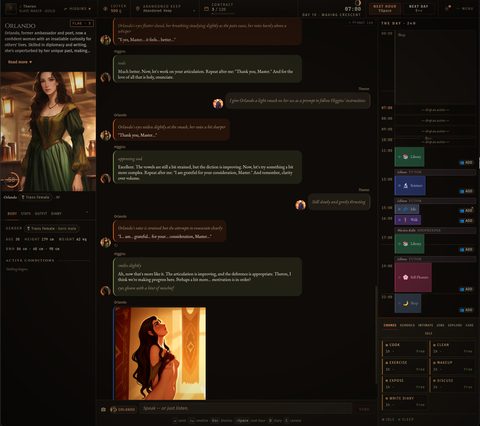This screenshot has width=480, height=426.
Task: Collapse the character details panel arrow
Action: click(x=87, y=212)
